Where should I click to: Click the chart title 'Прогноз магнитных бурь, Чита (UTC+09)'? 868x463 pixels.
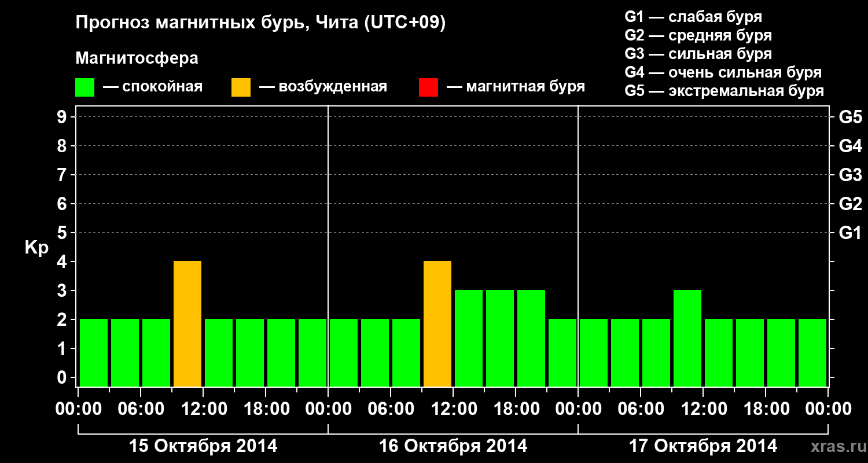(261, 24)
